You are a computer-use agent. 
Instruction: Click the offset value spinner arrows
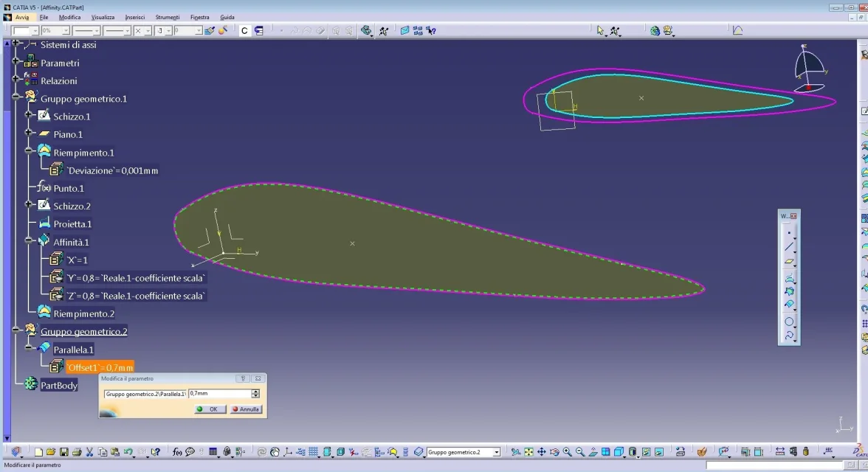tap(255, 393)
